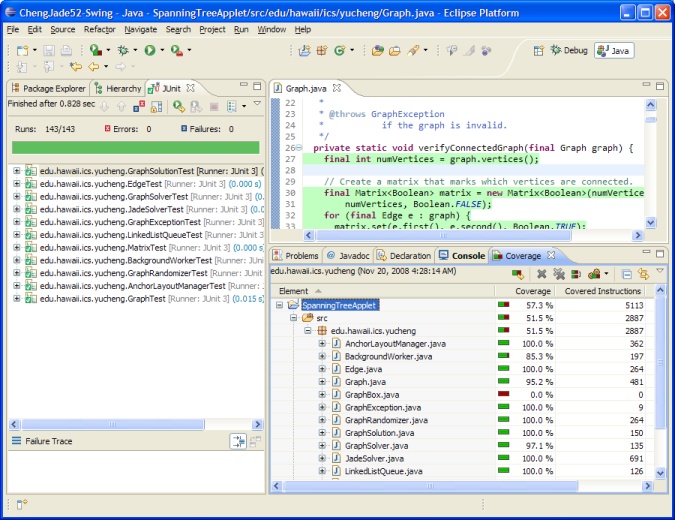Click Remove Active Session gray X icon
The image size is (675, 520).
(542, 274)
